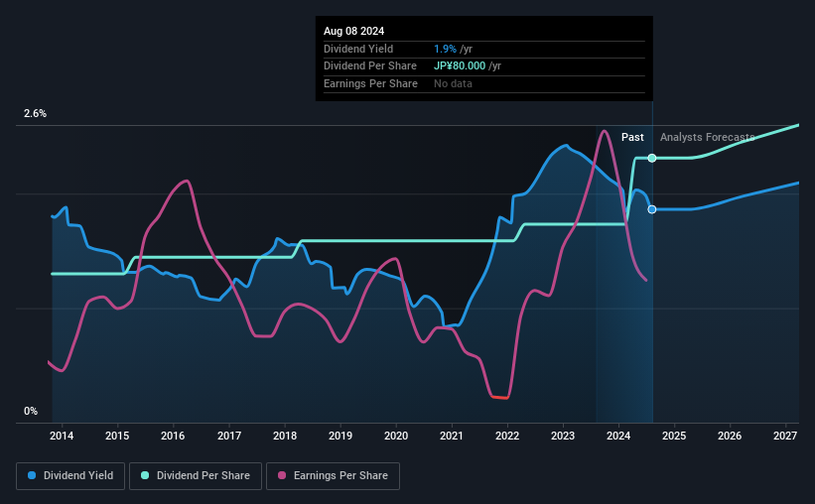Click the 2021 x-axis year label
This screenshot has height=504, width=815.
(451, 436)
